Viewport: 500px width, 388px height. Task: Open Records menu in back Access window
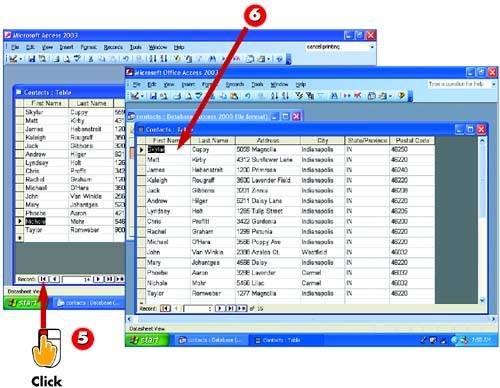click(x=113, y=47)
